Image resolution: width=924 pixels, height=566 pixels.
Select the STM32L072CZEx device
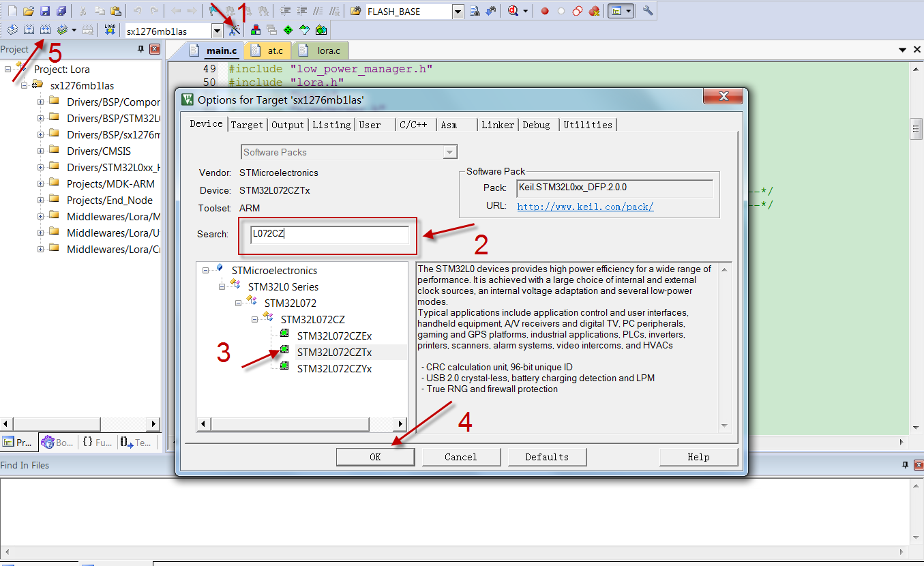click(x=334, y=336)
